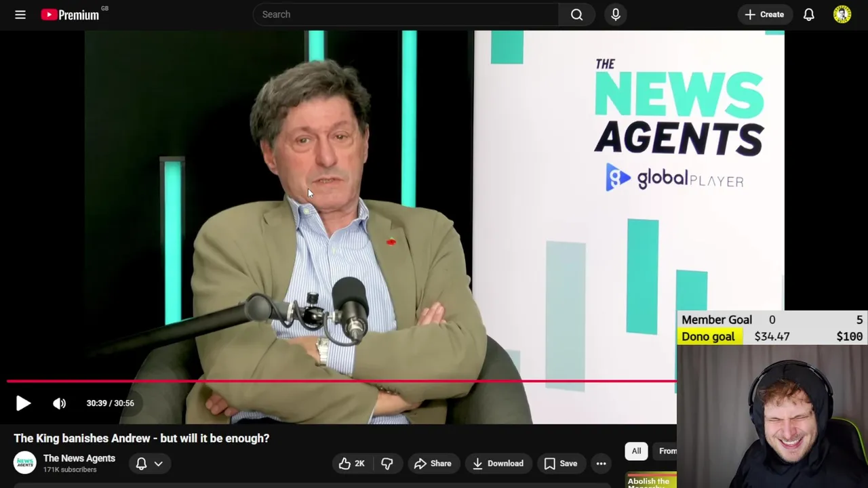Screen dimensions: 868x488
Task: Mute the video with speaker icon
Action: pos(60,403)
